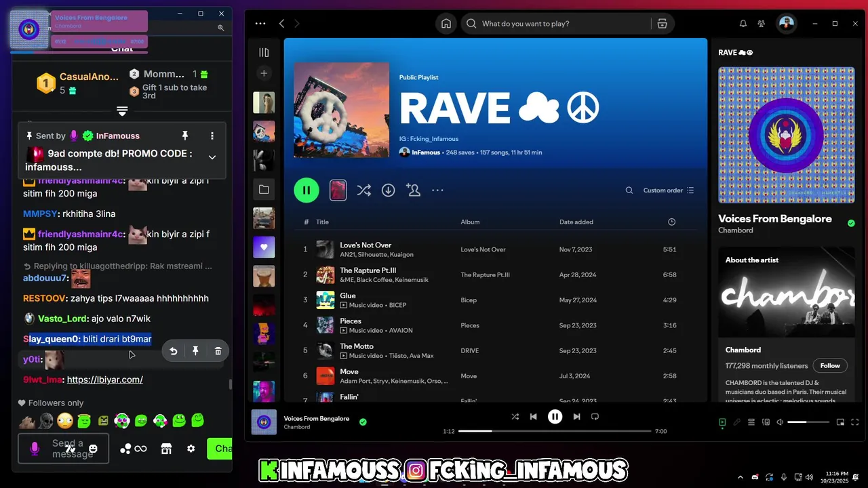Open the RAVE playlist cover image

point(342,110)
